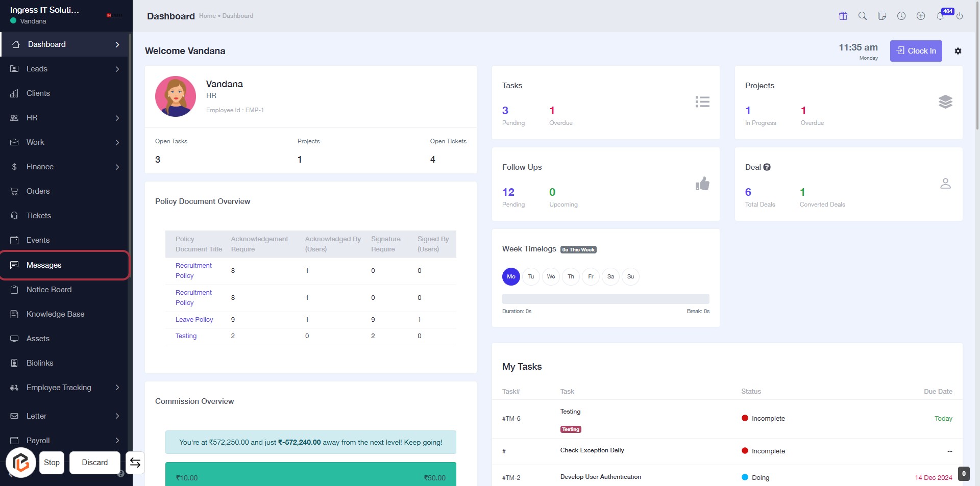Open sticky notes icon in header

click(x=882, y=16)
